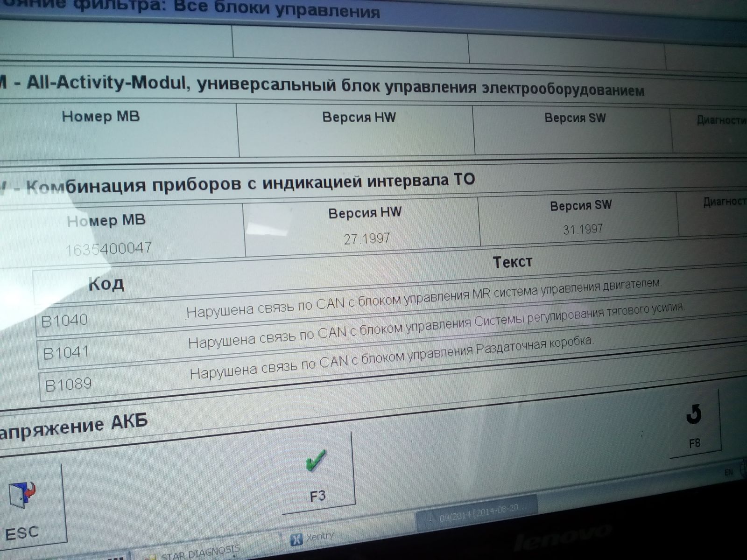Click the F8 back arrow button
The height and width of the screenshot is (560, 747).
[694, 425]
